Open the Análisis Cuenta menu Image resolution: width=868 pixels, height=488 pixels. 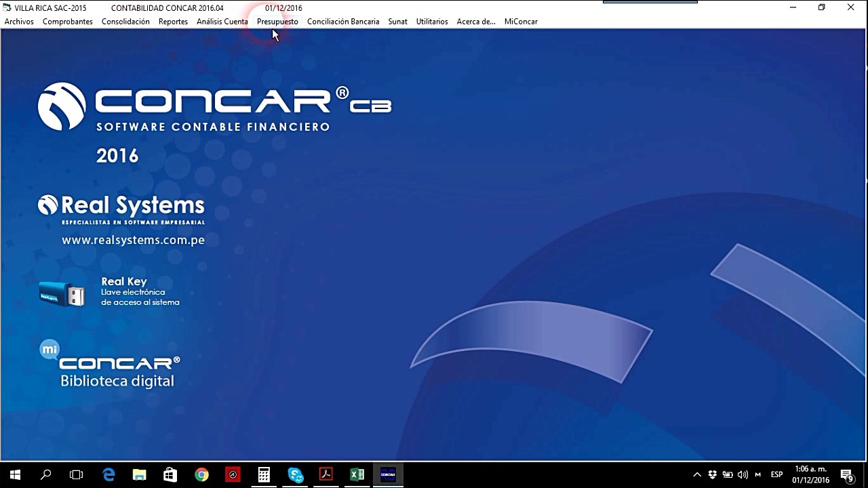point(222,22)
